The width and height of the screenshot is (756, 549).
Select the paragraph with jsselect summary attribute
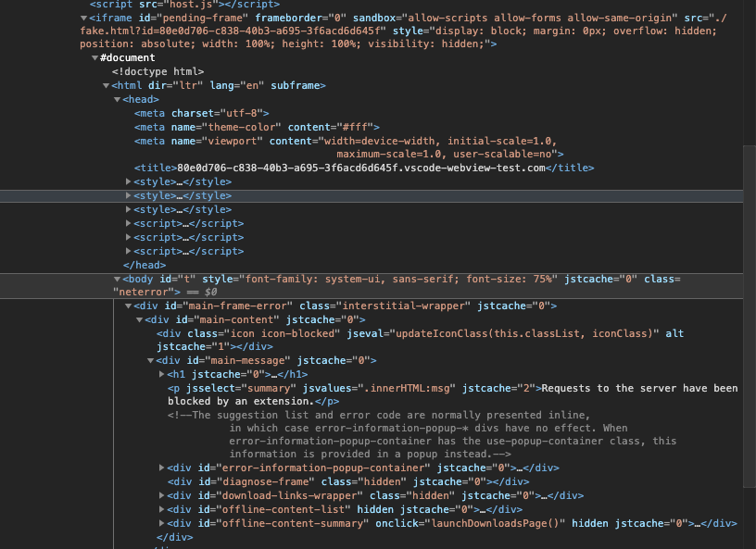click(x=278, y=387)
